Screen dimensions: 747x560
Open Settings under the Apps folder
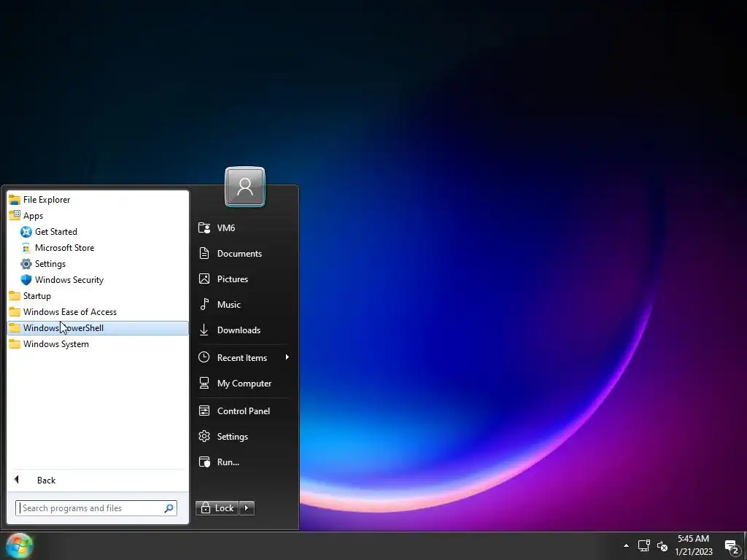tap(98, 264)
